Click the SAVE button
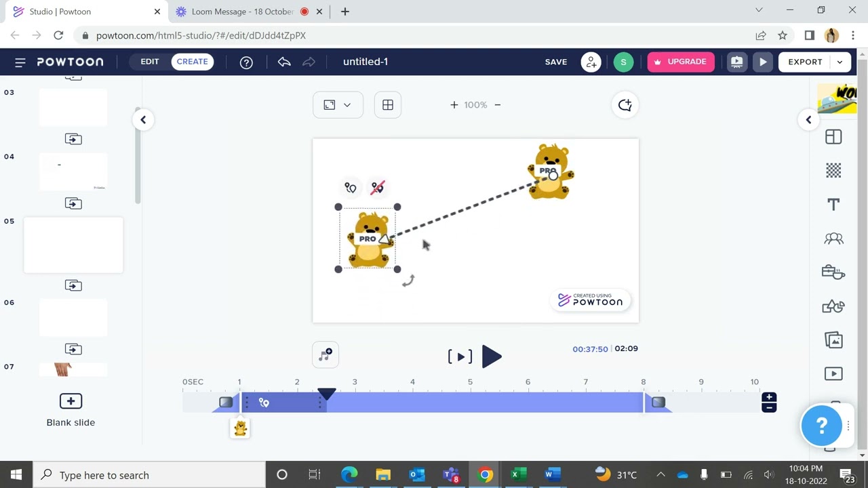 (556, 62)
